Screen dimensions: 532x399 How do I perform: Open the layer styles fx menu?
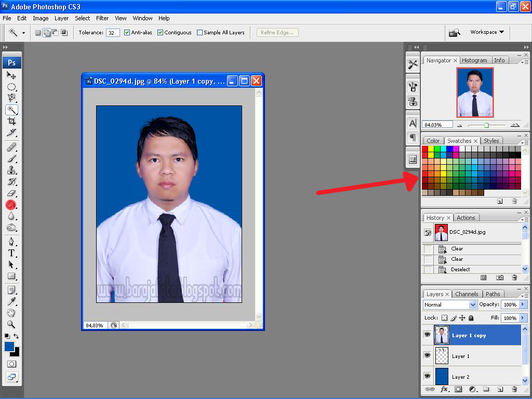pos(445,389)
